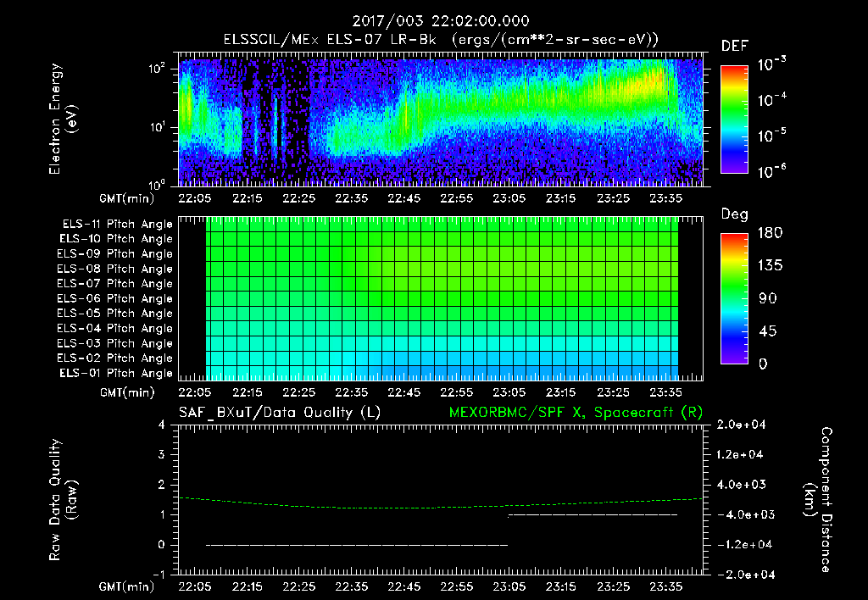The width and height of the screenshot is (868, 600).
Task: Click the 45 value on Deg color bar
Action: pos(768,331)
